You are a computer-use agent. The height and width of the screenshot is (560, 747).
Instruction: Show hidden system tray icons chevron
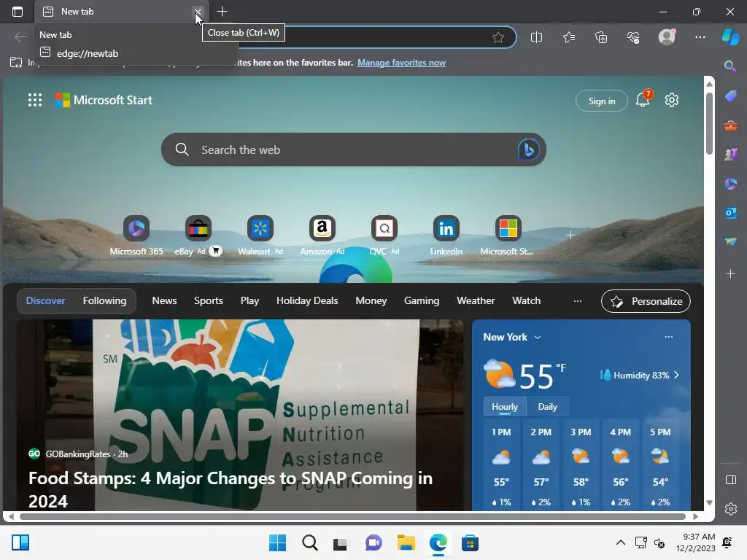[620, 542]
